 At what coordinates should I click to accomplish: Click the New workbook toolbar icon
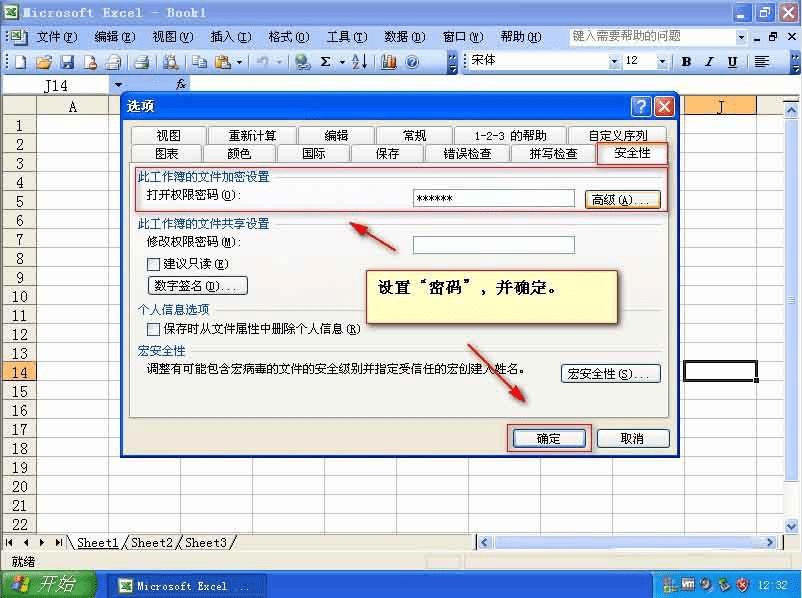tap(20, 62)
